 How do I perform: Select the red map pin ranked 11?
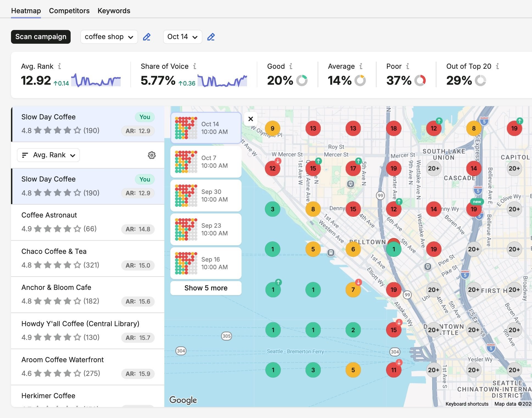coord(394,370)
